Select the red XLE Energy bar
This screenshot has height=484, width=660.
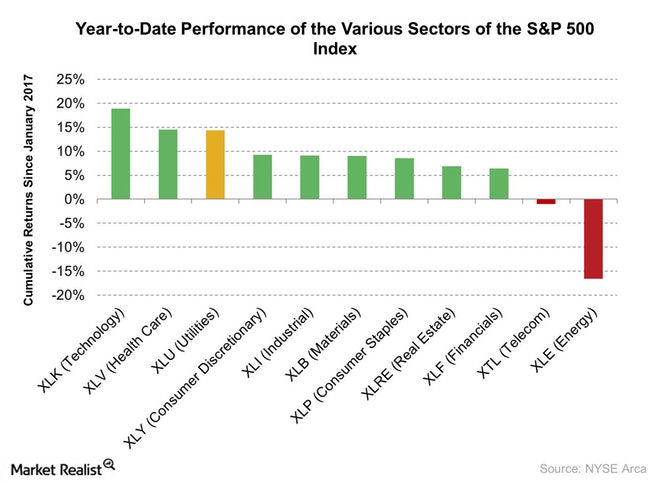[593, 239]
